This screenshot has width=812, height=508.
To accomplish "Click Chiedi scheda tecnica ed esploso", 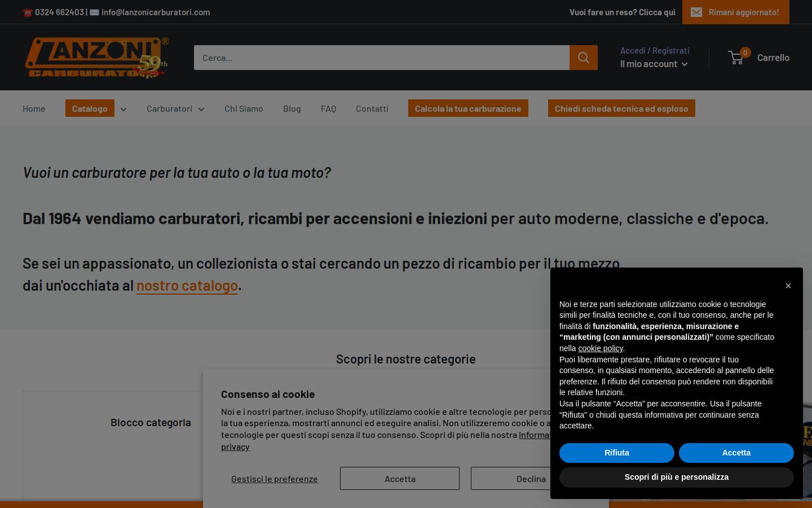I will [621, 108].
